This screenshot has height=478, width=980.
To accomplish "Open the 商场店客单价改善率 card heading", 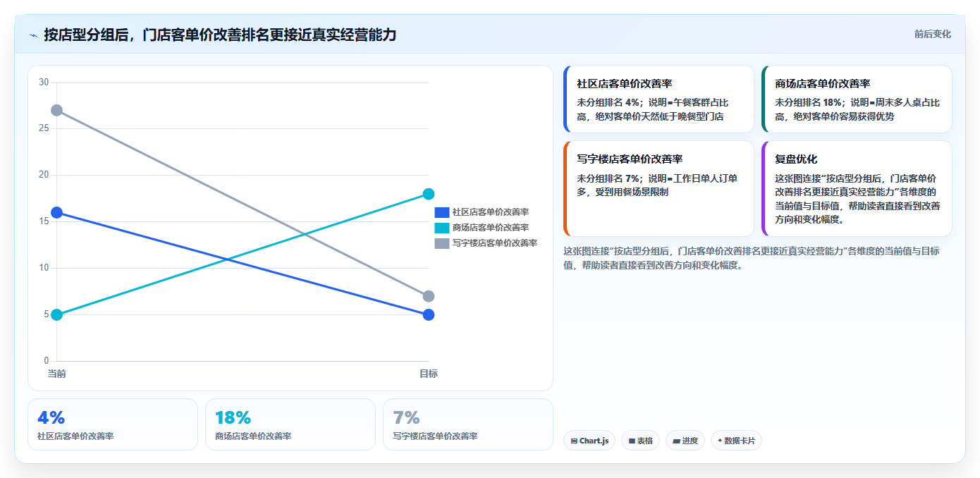I will [823, 83].
